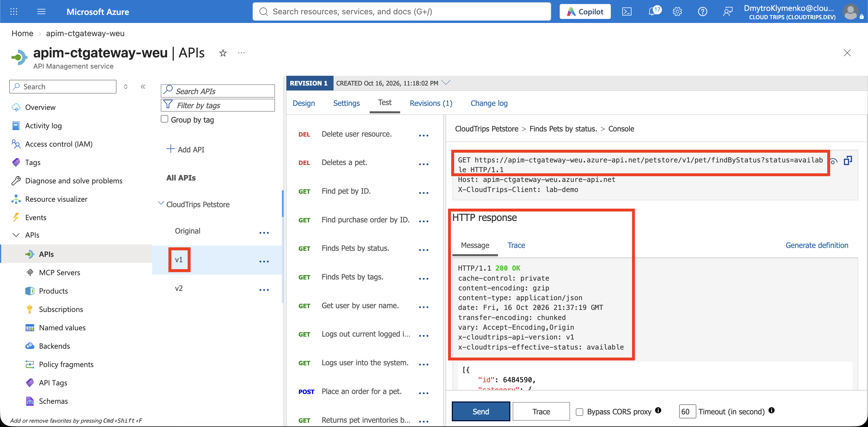Open Help question mark icon
This screenshot has width=868, height=427.
[x=703, y=12]
